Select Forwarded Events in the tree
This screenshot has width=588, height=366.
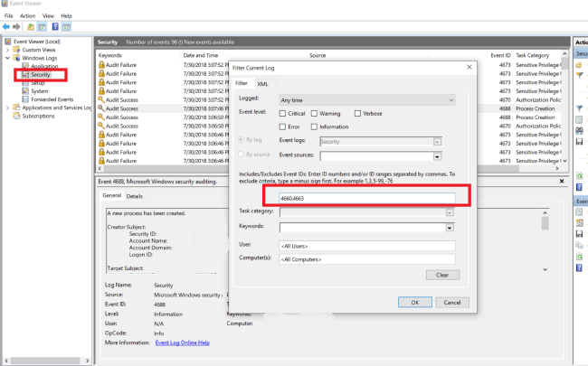pos(52,99)
